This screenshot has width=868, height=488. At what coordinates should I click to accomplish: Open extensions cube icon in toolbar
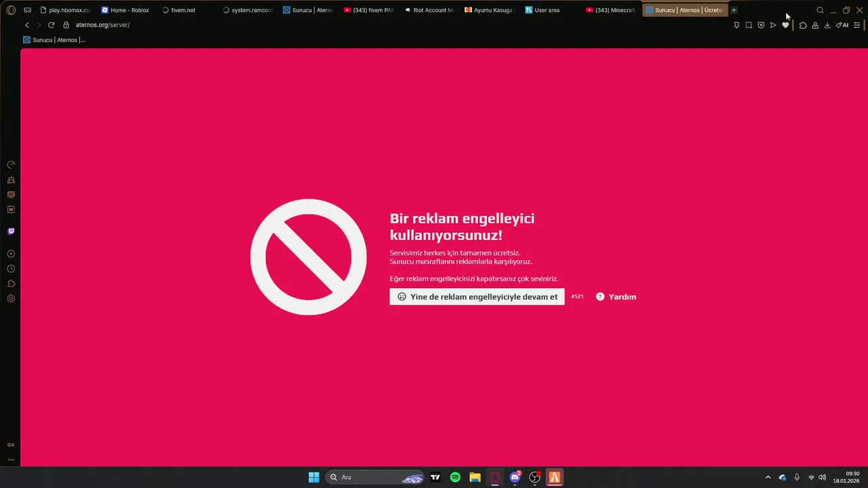tap(803, 25)
